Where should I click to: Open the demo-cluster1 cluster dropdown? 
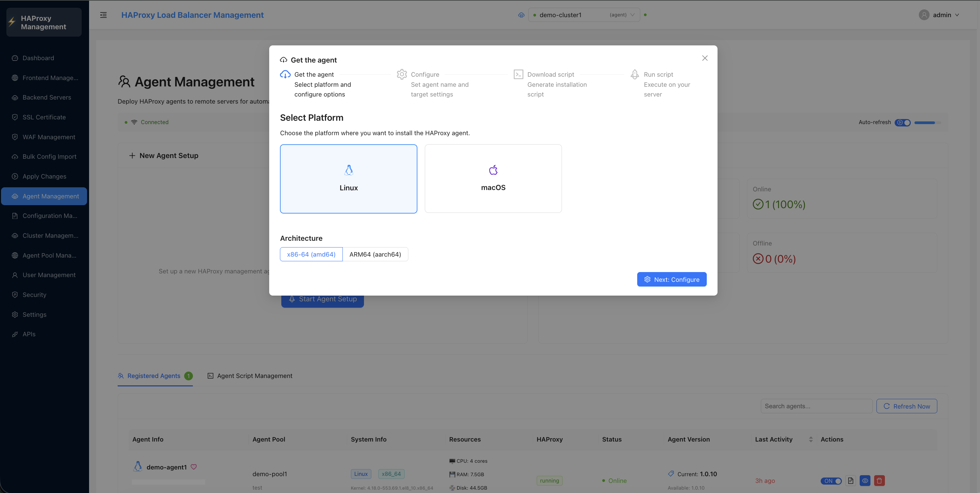click(x=584, y=15)
